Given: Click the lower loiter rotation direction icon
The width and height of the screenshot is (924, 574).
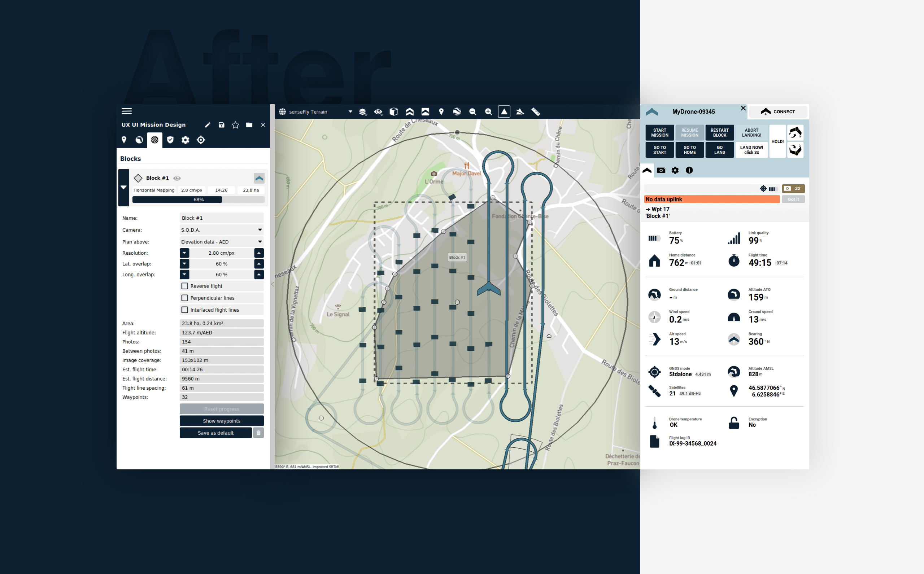Looking at the screenshot, I should pyautogui.click(x=795, y=150).
